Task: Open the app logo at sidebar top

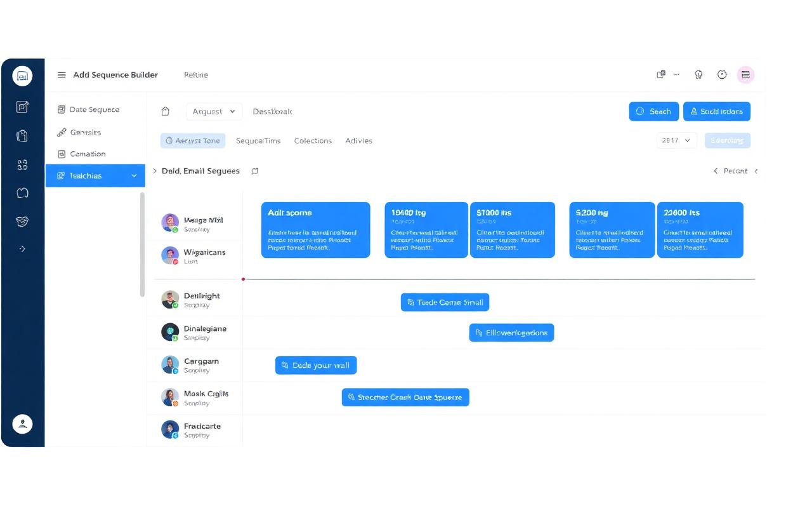Action: coord(22,76)
